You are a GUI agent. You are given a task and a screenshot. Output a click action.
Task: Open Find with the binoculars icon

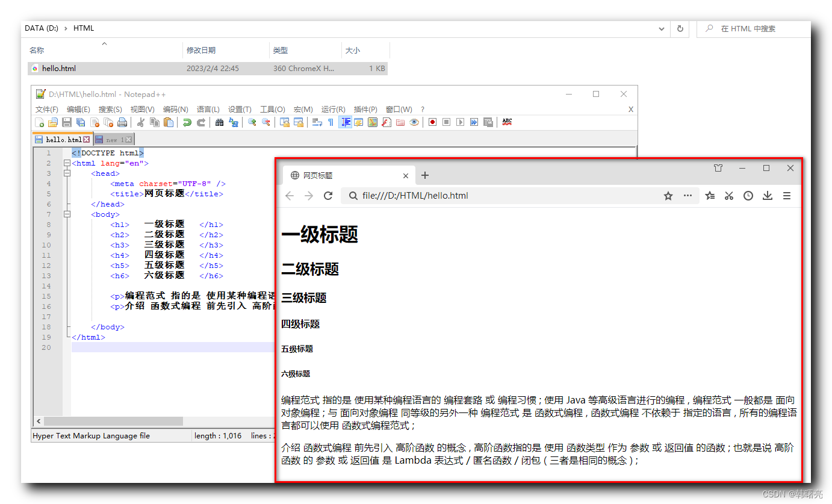pos(219,122)
